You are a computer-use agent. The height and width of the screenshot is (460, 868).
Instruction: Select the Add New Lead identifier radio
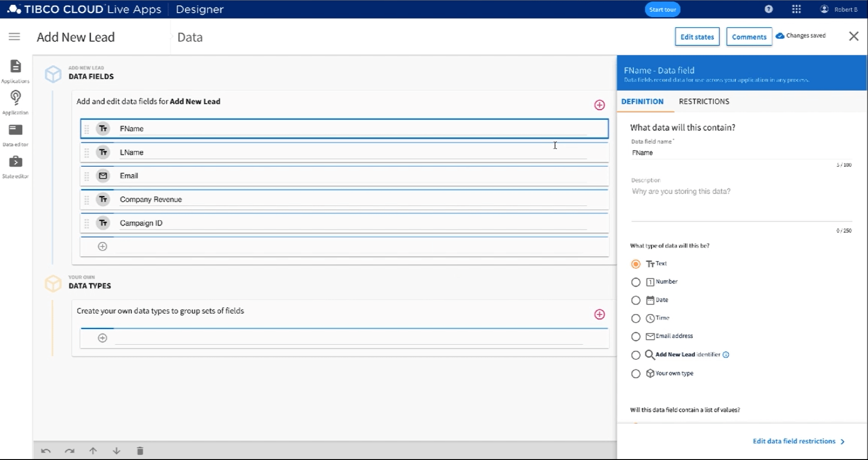point(636,355)
